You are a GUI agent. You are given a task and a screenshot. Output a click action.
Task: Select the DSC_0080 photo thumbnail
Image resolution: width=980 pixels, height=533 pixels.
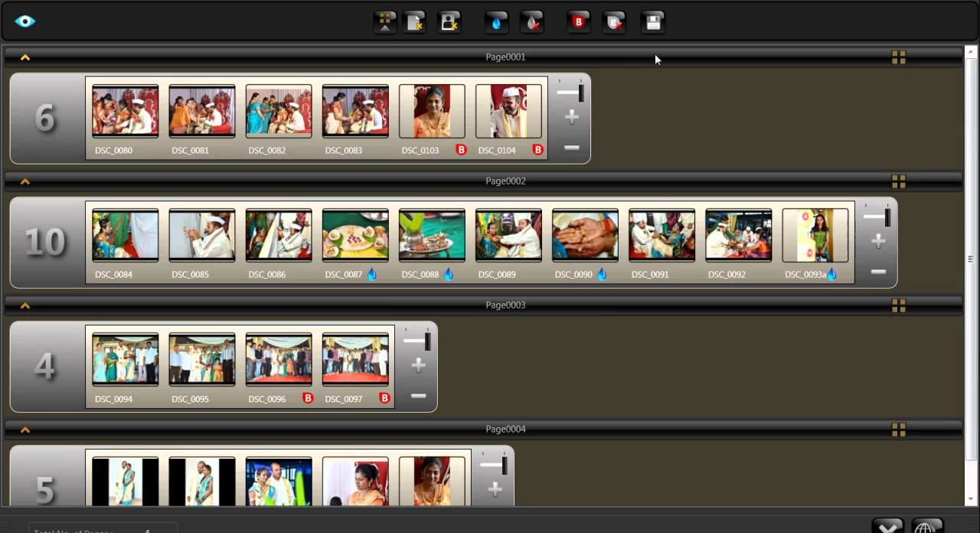pyautogui.click(x=126, y=111)
